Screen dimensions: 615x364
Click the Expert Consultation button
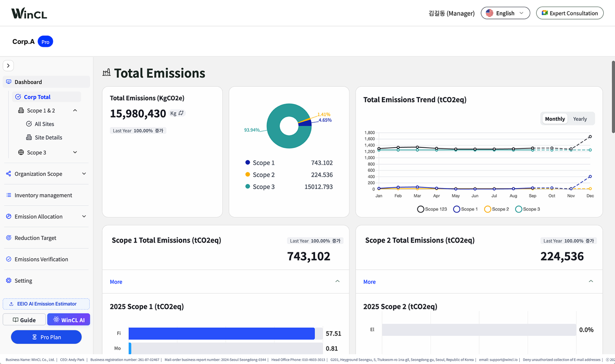point(570,13)
